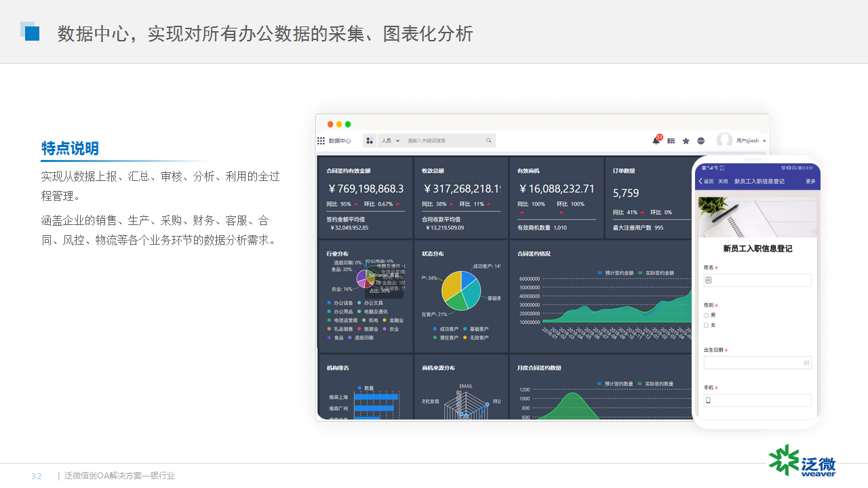Viewport: 868px width, 488px height.
Task: Click 返回 text in the mobile header
Action: 709,182
